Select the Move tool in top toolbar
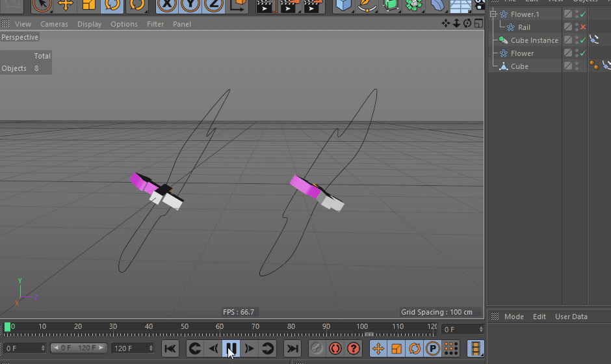 pos(66,5)
